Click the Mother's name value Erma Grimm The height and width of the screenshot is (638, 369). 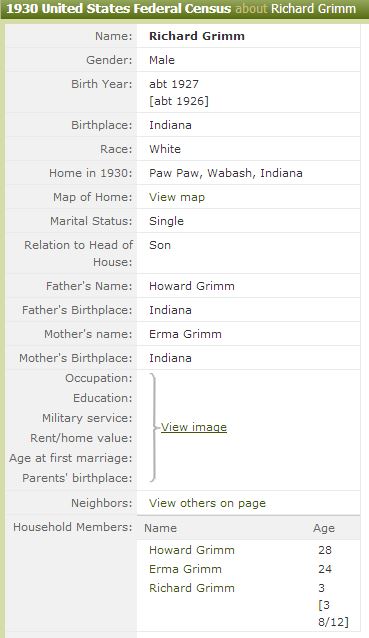[x=185, y=334]
